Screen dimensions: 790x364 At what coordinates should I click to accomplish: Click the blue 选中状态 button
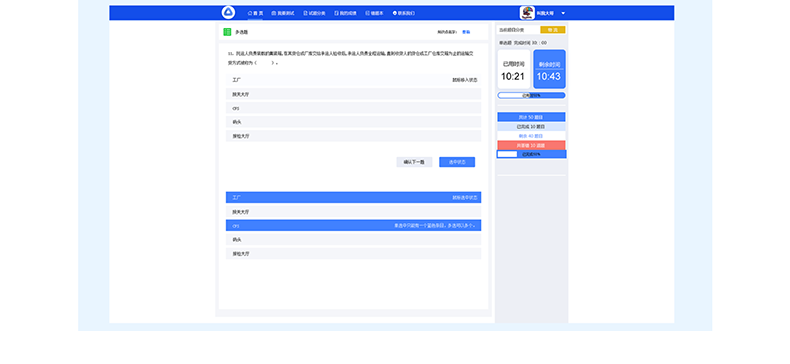457,162
